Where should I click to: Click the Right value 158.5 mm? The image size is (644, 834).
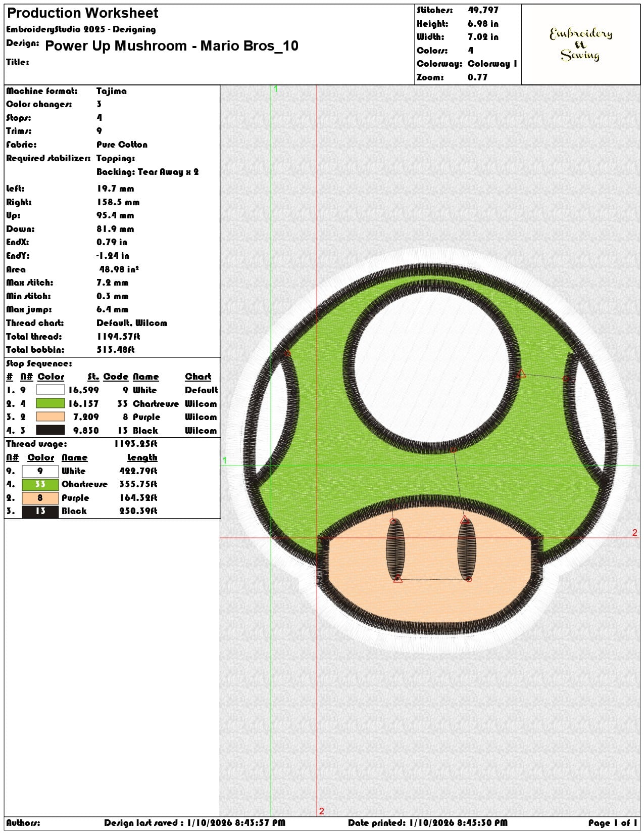point(118,202)
